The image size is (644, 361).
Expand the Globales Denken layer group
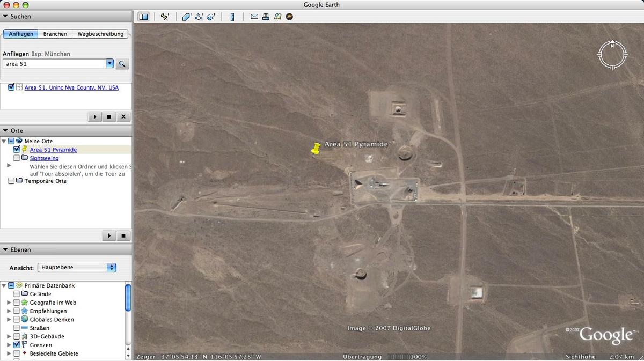coord(9,319)
